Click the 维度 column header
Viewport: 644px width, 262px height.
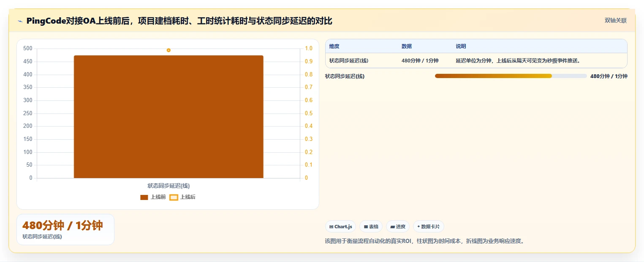click(334, 46)
